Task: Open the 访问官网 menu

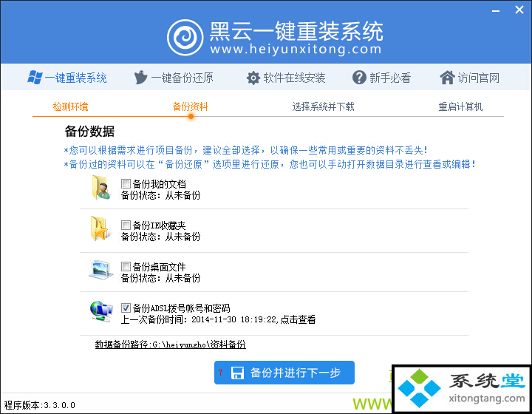Action: pos(470,78)
